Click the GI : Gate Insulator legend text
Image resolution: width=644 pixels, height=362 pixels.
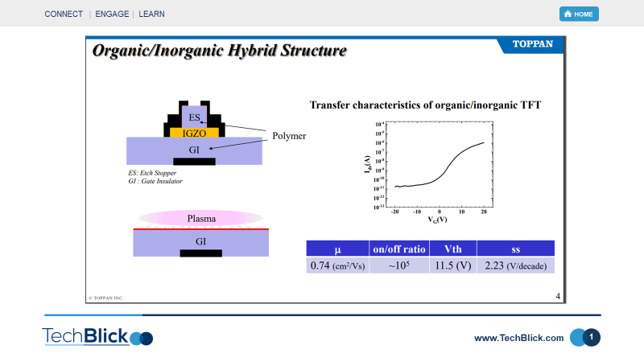coord(155,181)
